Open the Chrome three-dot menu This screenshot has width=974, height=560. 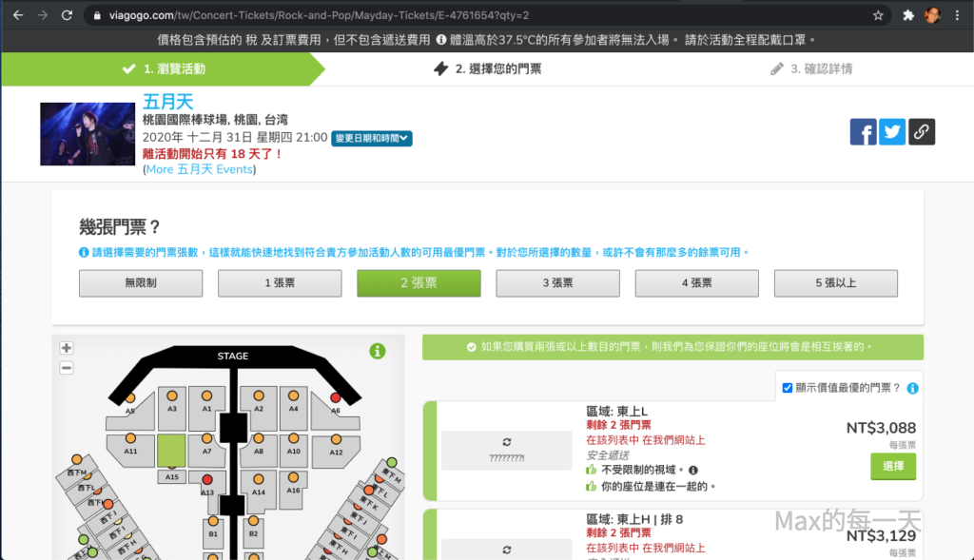tap(959, 16)
